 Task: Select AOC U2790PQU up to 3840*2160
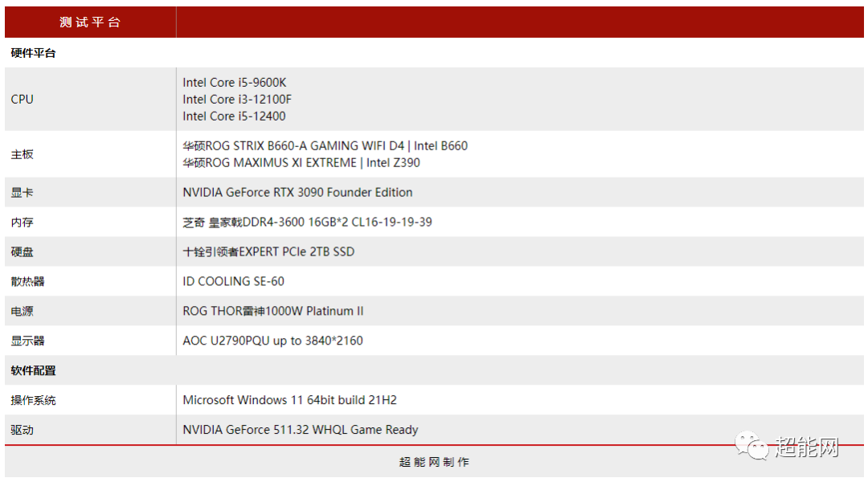(x=272, y=341)
